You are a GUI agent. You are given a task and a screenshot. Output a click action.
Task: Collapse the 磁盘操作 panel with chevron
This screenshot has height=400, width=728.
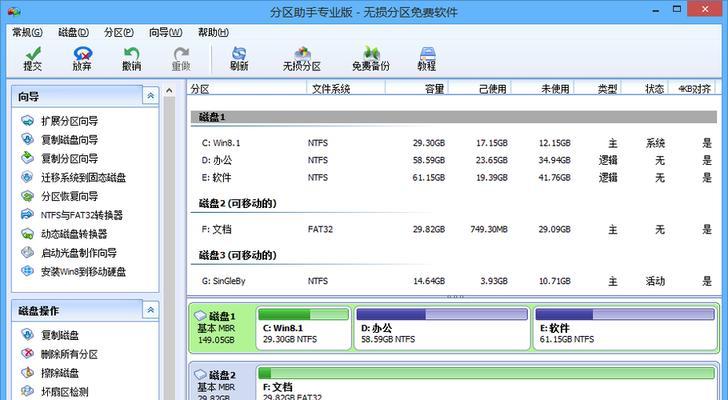tap(150, 310)
